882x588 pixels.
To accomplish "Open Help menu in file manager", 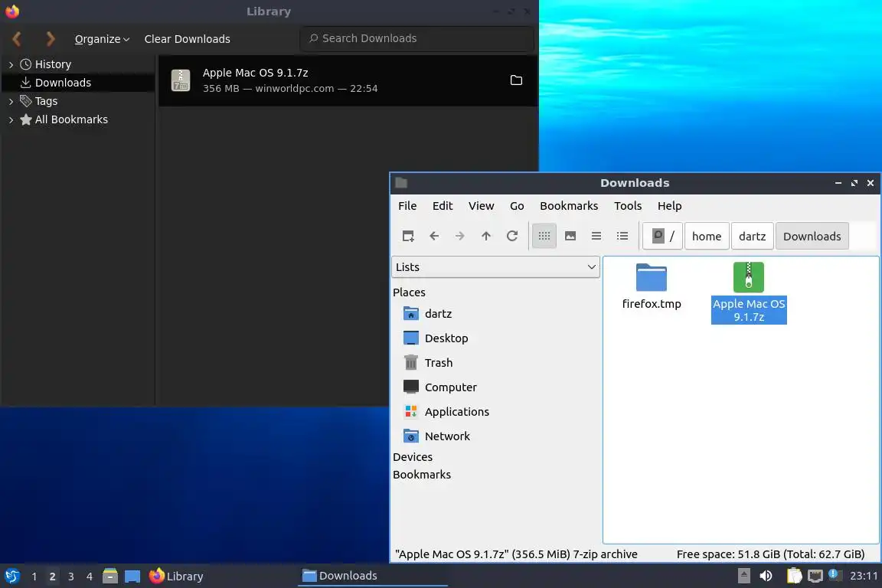I will 669,206.
